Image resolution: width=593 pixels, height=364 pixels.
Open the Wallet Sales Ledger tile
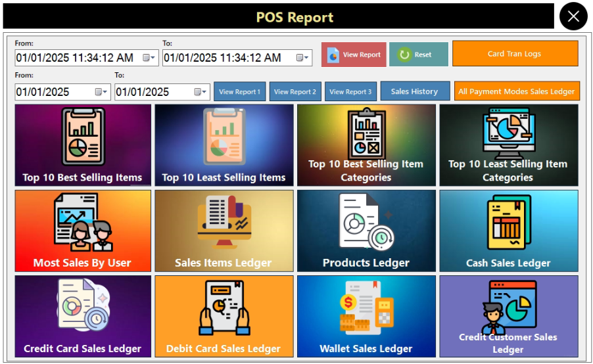(x=366, y=317)
